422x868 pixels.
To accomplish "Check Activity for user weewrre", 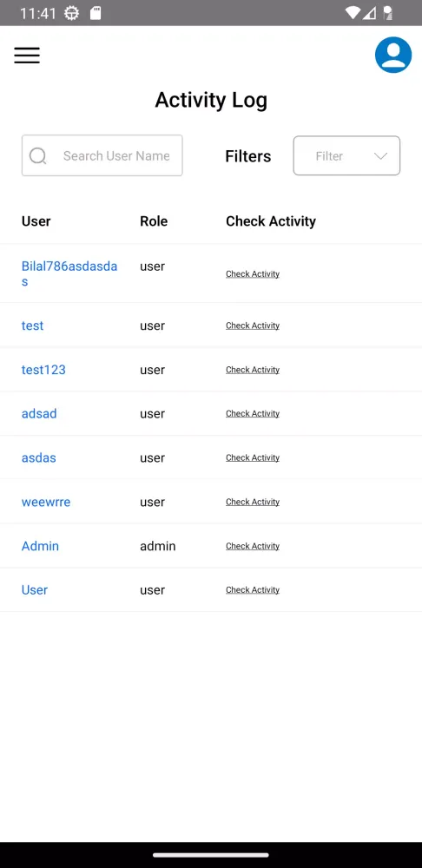I will pyautogui.click(x=253, y=502).
